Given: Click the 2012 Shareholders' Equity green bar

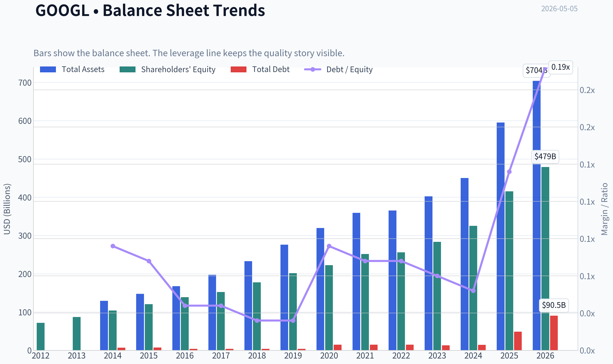Looking at the screenshot, I should [41, 336].
